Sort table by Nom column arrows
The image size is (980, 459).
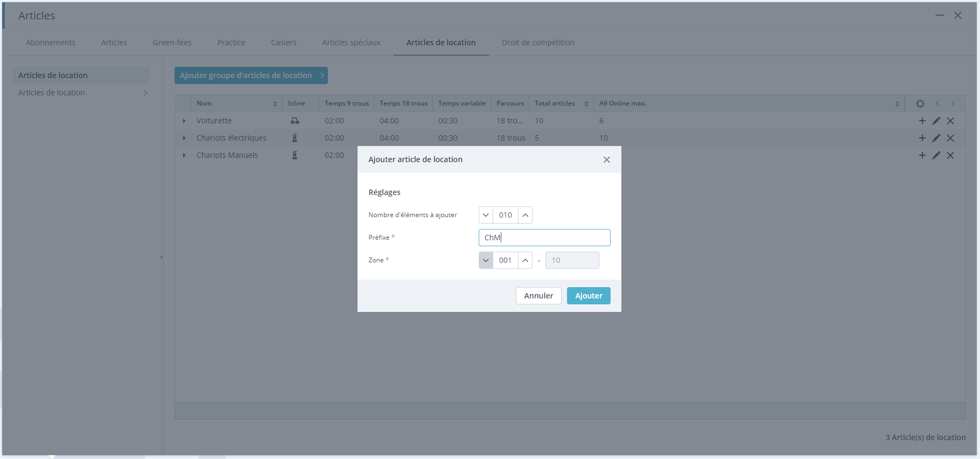tap(275, 104)
